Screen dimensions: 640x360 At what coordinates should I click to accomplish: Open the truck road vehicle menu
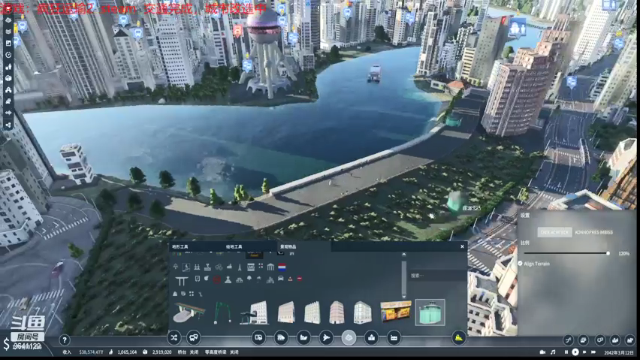[x=281, y=338]
